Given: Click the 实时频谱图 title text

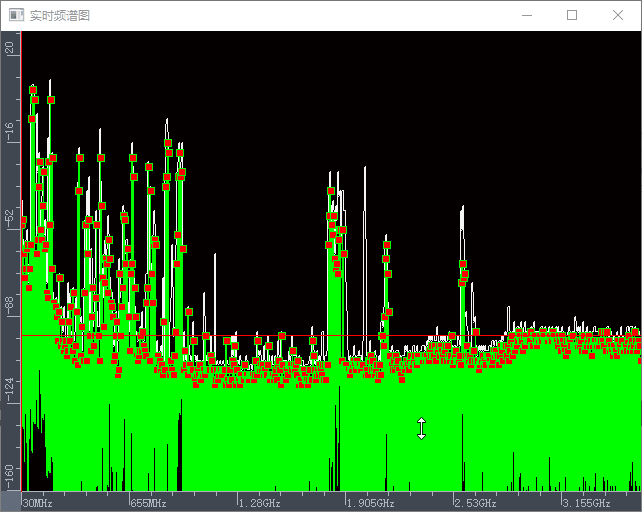Looking at the screenshot, I should [60, 15].
